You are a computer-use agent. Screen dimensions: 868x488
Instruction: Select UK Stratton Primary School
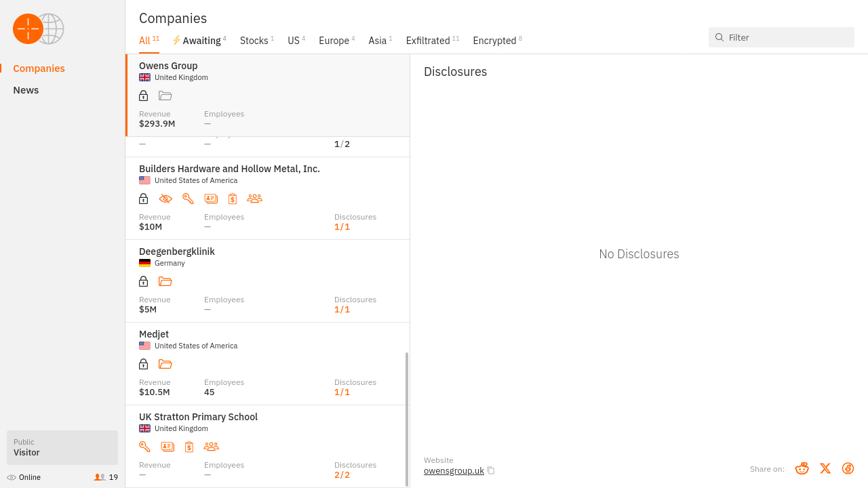(x=268, y=447)
